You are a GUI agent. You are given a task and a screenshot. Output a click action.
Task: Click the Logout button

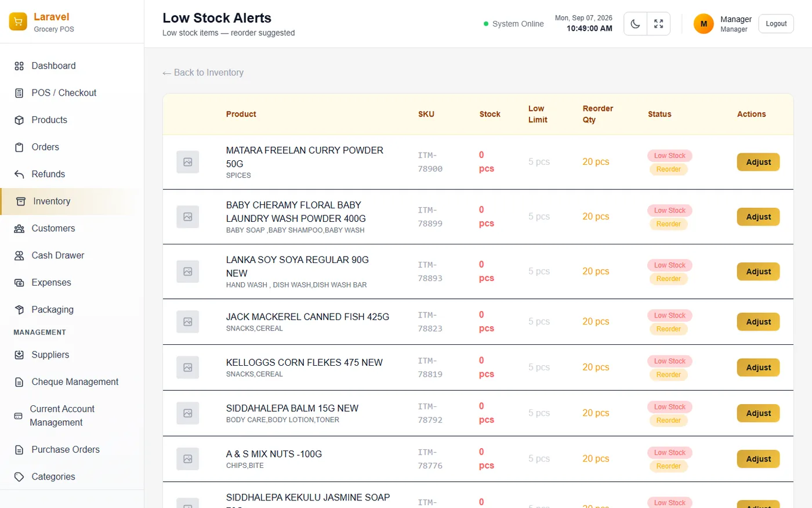(776, 24)
